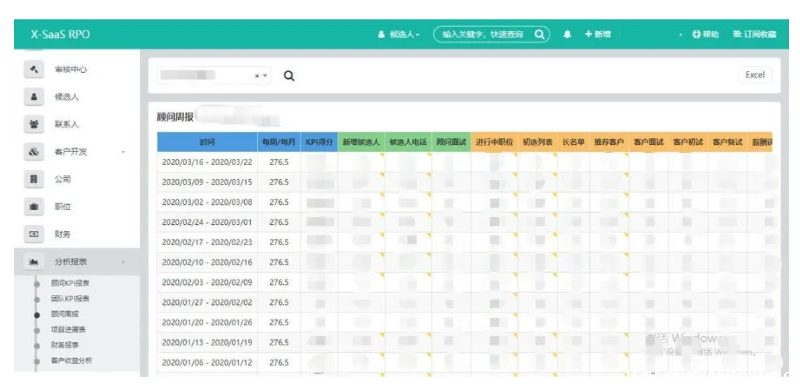Screen dimensions: 800x391
Task: Click search magnifier beside consultant selector
Action: pos(289,76)
